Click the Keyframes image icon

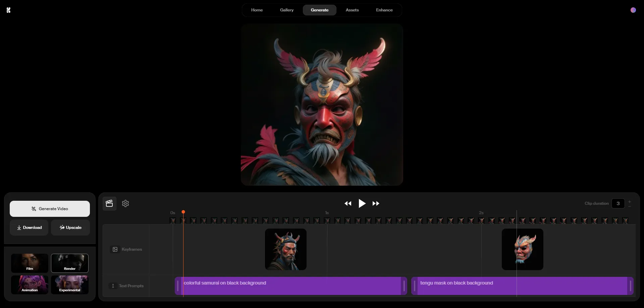tap(115, 249)
